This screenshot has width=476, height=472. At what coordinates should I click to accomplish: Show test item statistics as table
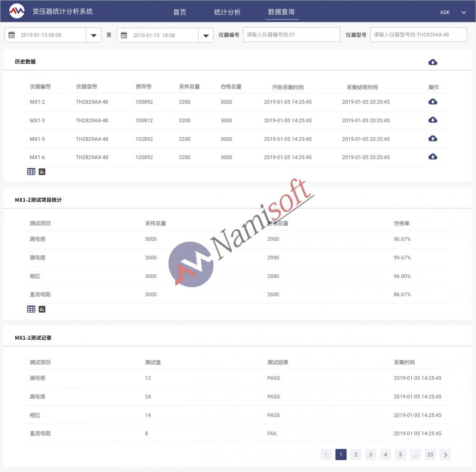click(x=31, y=309)
